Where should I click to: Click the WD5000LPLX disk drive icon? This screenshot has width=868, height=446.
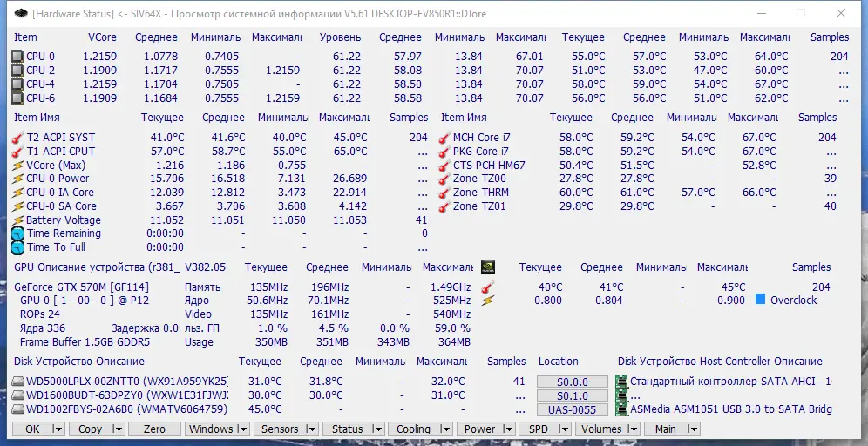coord(17,382)
